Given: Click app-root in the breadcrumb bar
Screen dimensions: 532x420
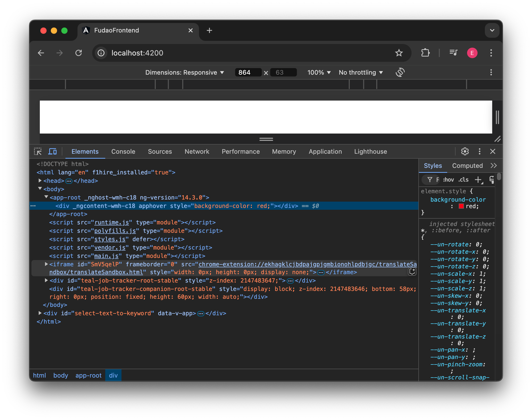Looking at the screenshot, I should (x=88, y=375).
